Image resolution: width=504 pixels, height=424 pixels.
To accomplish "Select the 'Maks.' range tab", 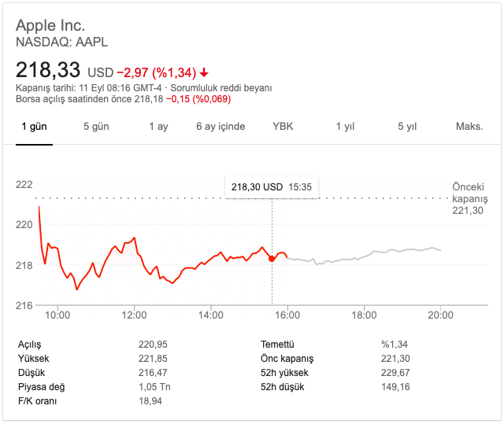I will pyautogui.click(x=469, y=127).
